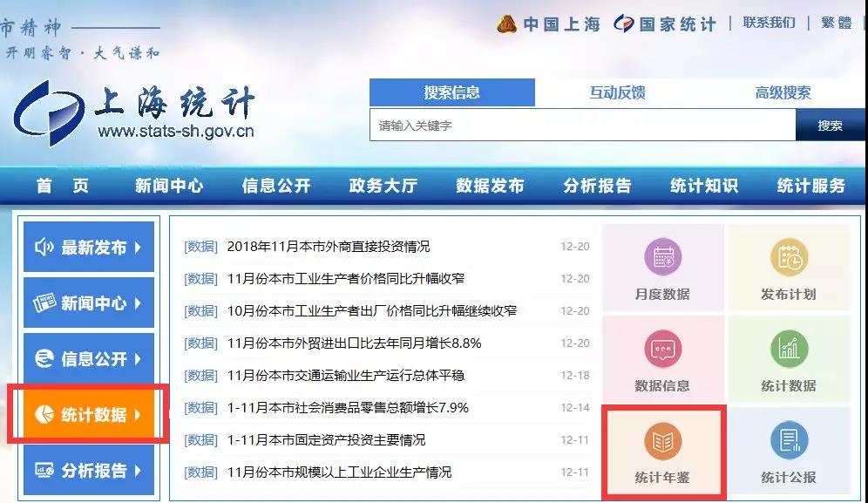Go to 政务大厅 in the navigation bar

tap(383, 186)
